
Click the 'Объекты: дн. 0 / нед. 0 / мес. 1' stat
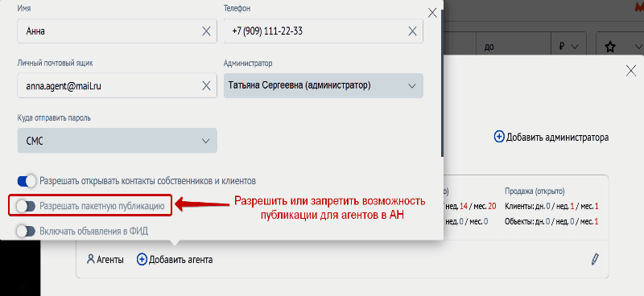pyautogui.click(x=551, y=222)
